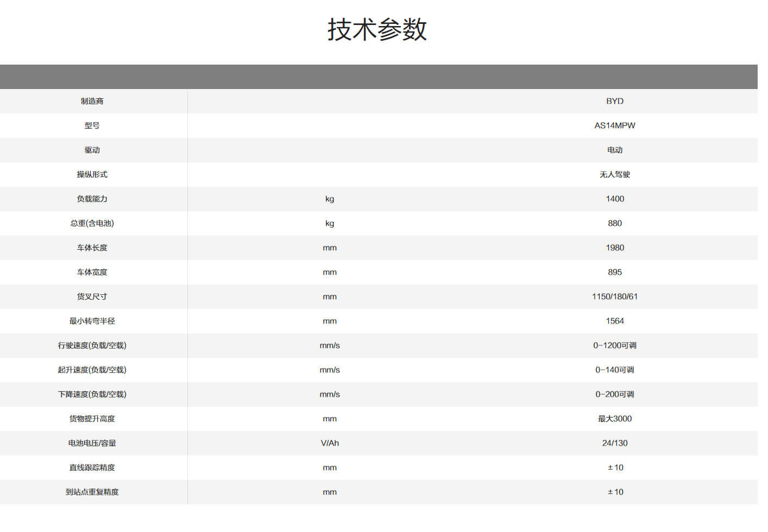768x532 pixels.
Task: Select the 制造商 row label
Action: tap(92, 101)
